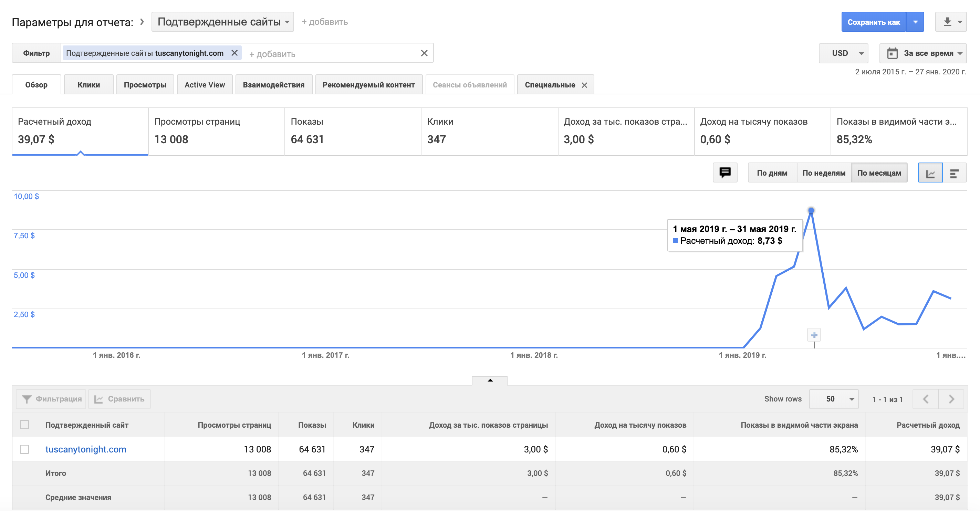980x511 pixels.
Task: Click the download report icon
Action: 947,22
